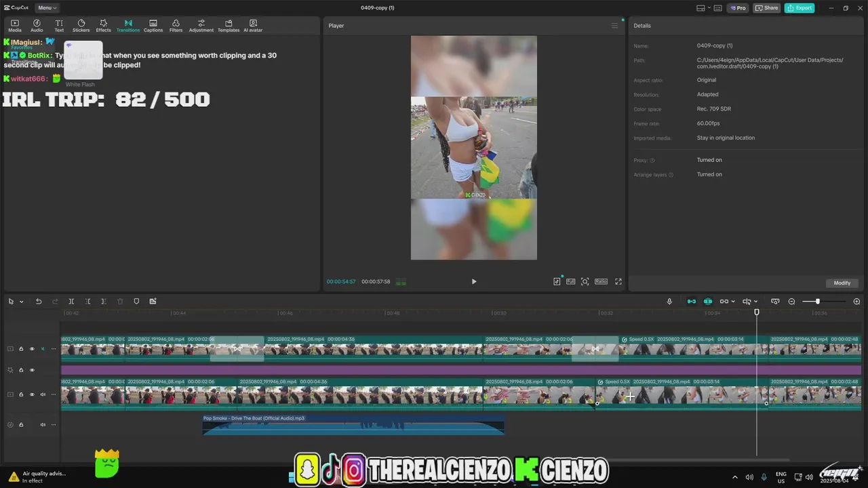Viewport: 868px width, 488px height.
Task: Open the keyboard shortcuts icon
Action: [x=718, y=8]
